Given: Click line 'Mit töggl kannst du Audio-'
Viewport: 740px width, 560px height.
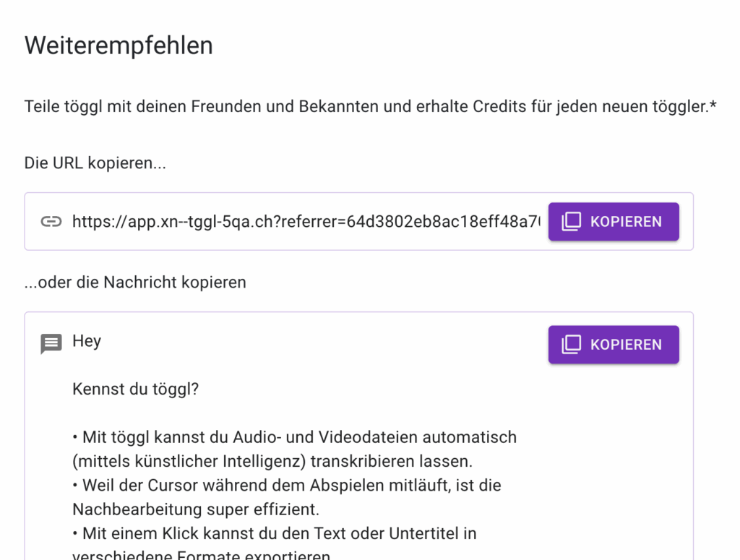Looking at the screenshot, I should pyautogui.click(x=295, y=437).
